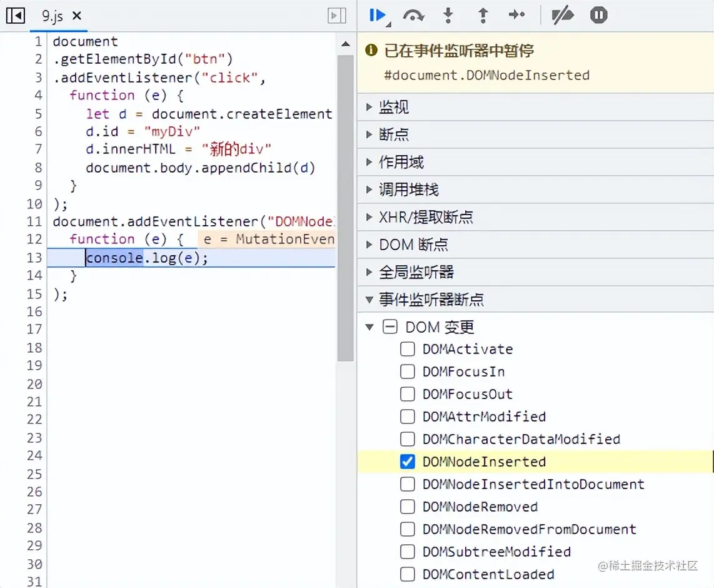Enable the DOMNodeRemoved breakpoint
This screenshot has height=588, width=714.
(x=408, y=507)
